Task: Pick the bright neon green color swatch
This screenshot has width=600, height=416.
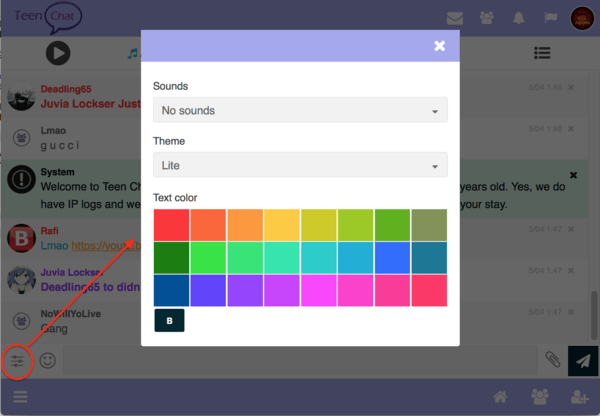Action: coord(208,258)
